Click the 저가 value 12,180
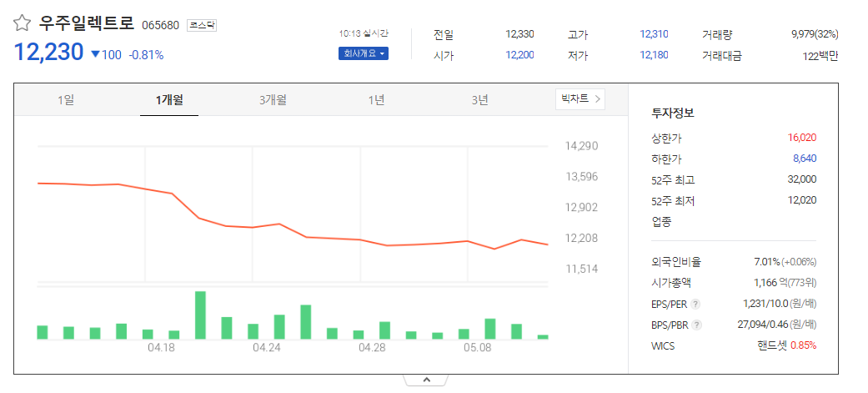This screenshot has width=868, height=393. tap(654, 55)
